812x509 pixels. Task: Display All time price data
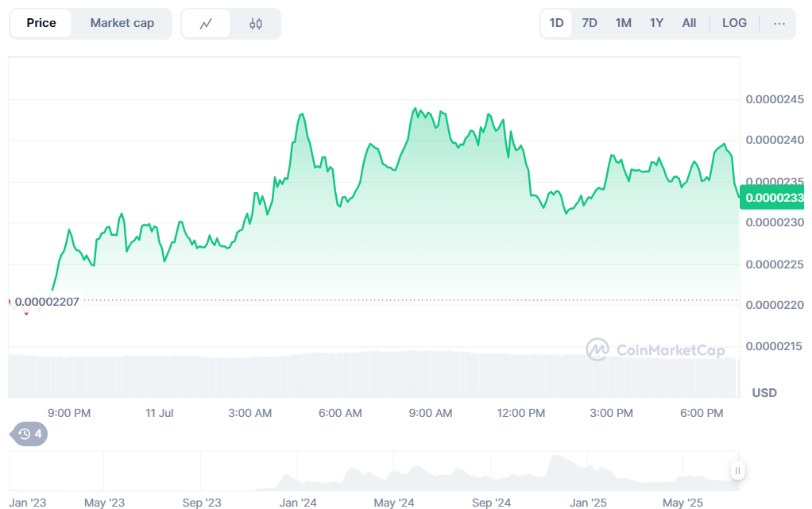point(689,23)
